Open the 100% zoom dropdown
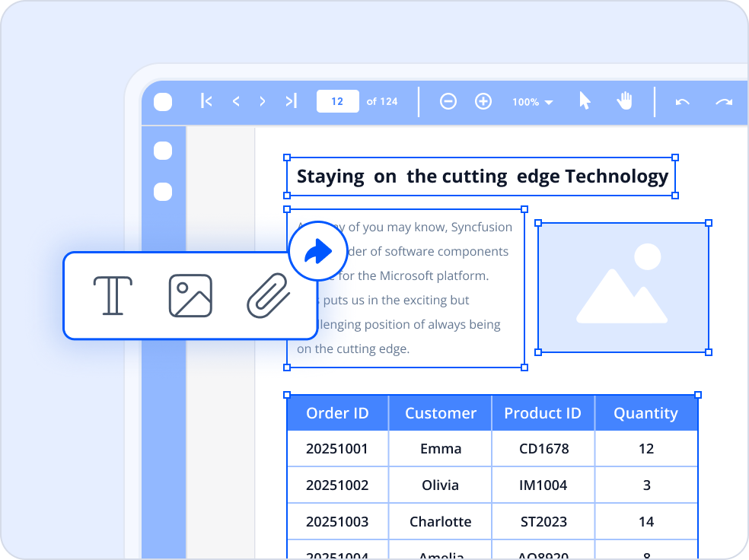 (533, 102)
